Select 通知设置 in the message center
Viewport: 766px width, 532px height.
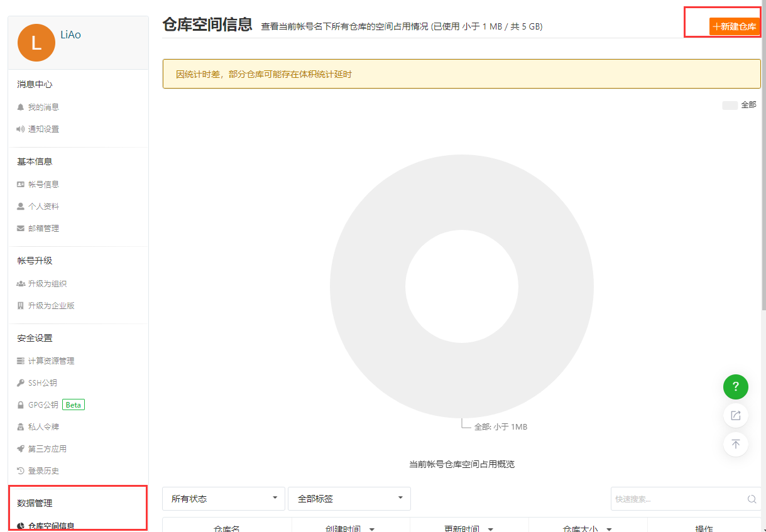click(43, 129)
